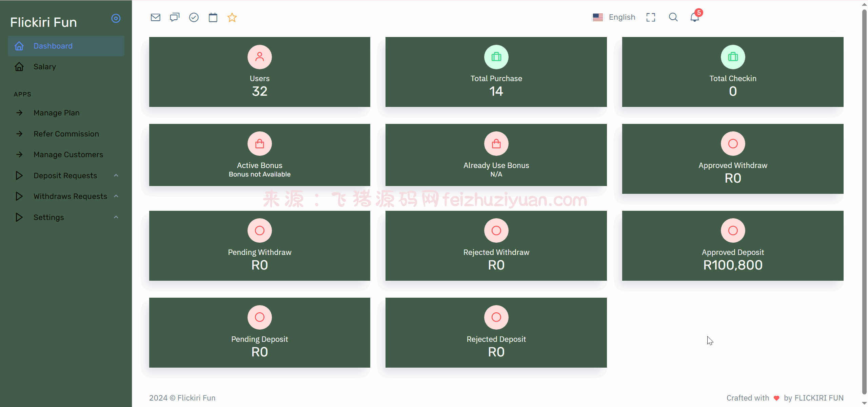The height and width of the screenshot is (407, 868).
Task: Click the Flickiri Fun logo title
Action: point(43,22)
